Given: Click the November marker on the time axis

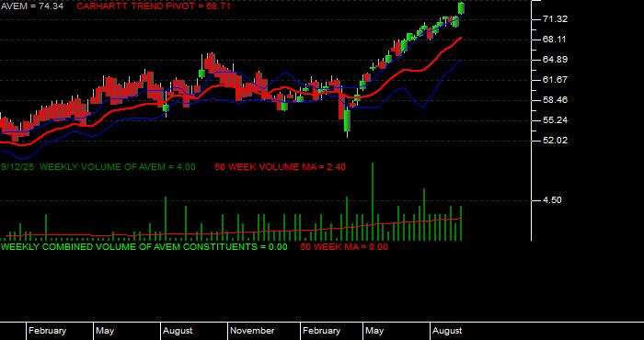Looking at the screenshot, I should pyautogui.click(x=252, y=331).
